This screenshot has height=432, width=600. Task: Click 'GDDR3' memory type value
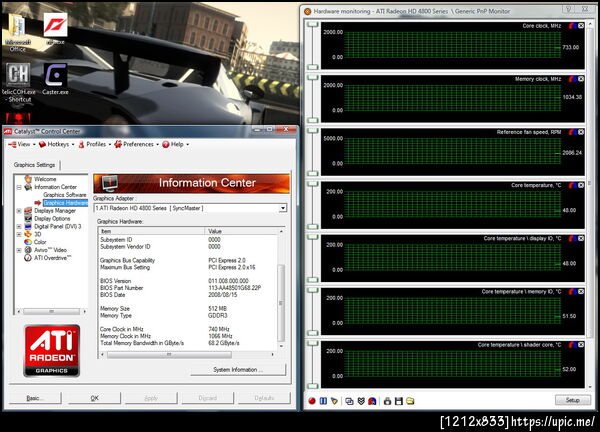pyautogui.click(x=217, y=316)
